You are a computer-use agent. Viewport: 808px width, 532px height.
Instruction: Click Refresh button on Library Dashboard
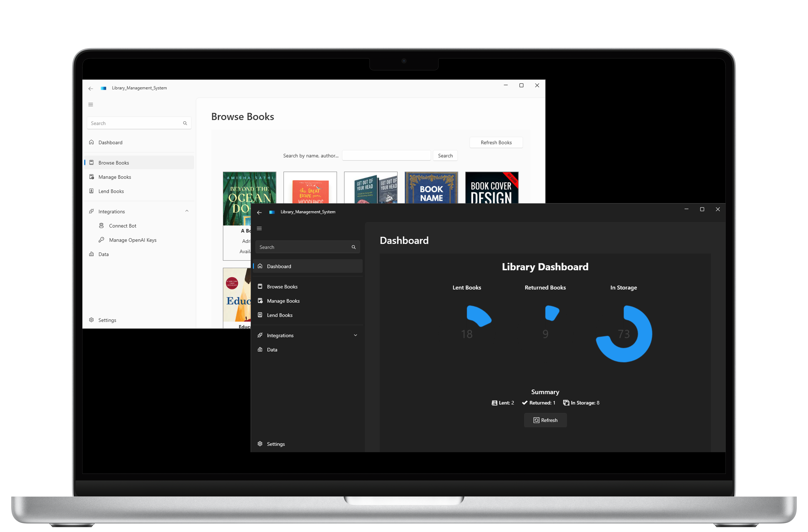pos(545,420)
